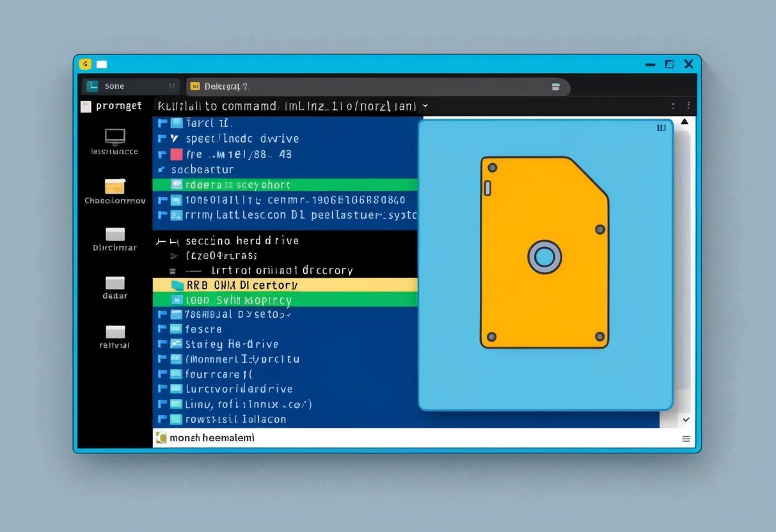
Task: Collapse the 'Sone' tab chevron
Action: click(x=171, y=85)
